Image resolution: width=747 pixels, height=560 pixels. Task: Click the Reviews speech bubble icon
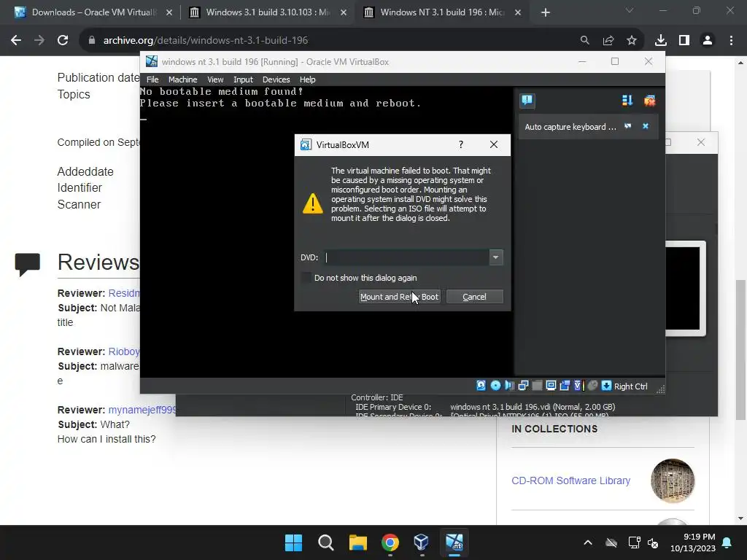pyautogui.click(x=28, y=264)
